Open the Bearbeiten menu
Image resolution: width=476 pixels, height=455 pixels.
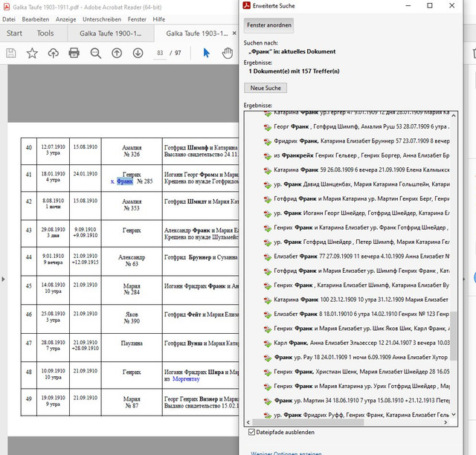pos(36,19)
